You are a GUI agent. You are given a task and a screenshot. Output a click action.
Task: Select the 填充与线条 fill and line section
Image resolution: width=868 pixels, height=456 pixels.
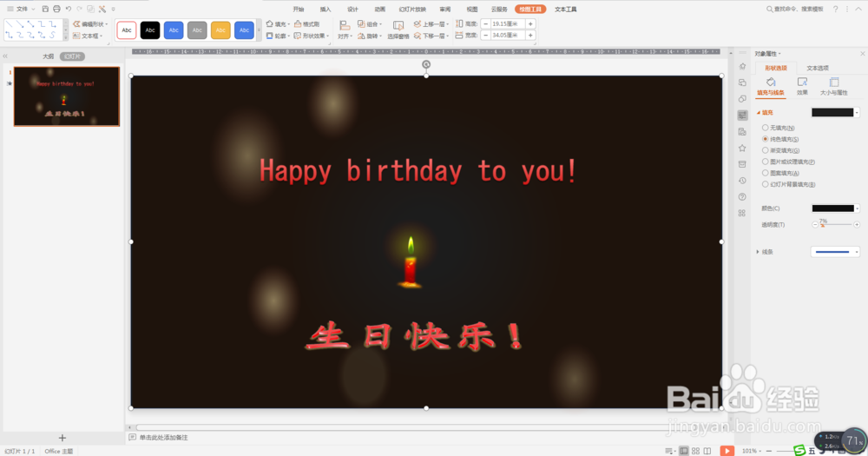pos(771,87)
